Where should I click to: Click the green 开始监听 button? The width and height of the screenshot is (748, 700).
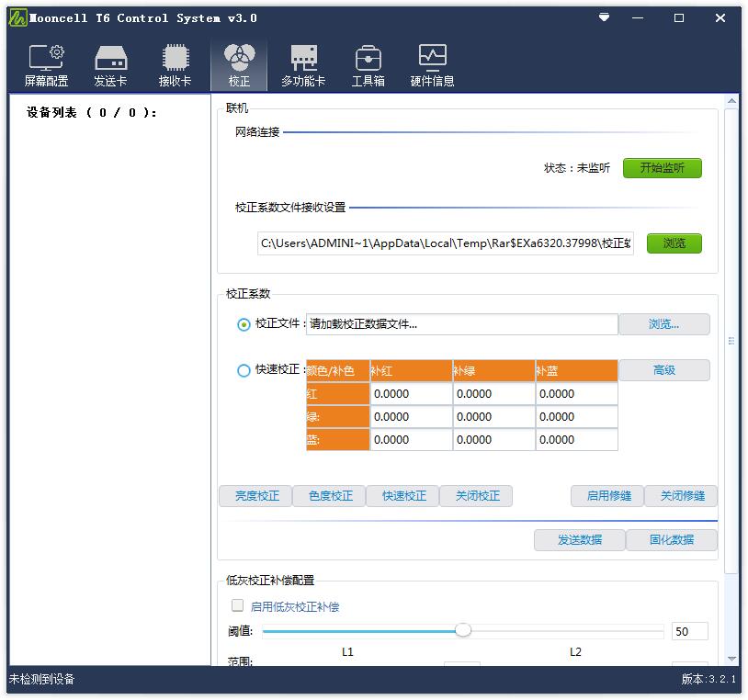click(x=663, y=168)
